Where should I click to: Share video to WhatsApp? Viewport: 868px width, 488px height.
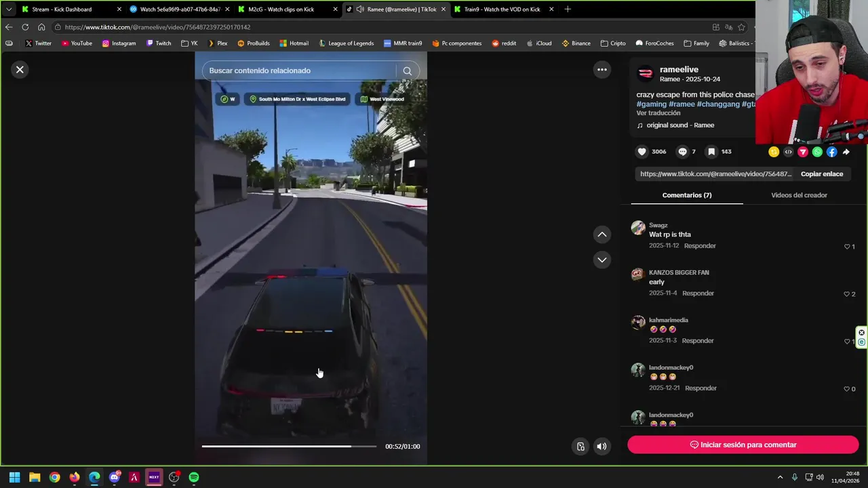[817, 152]
